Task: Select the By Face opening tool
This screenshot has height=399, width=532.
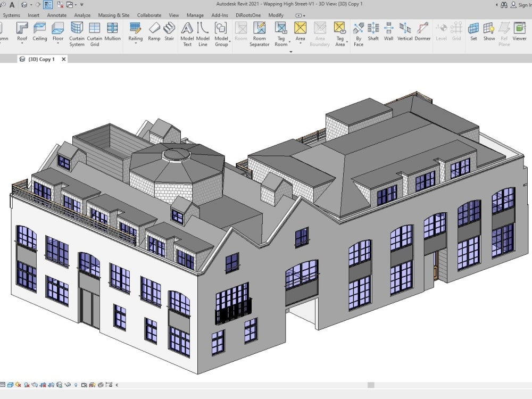Action: (x=358, y=34)
